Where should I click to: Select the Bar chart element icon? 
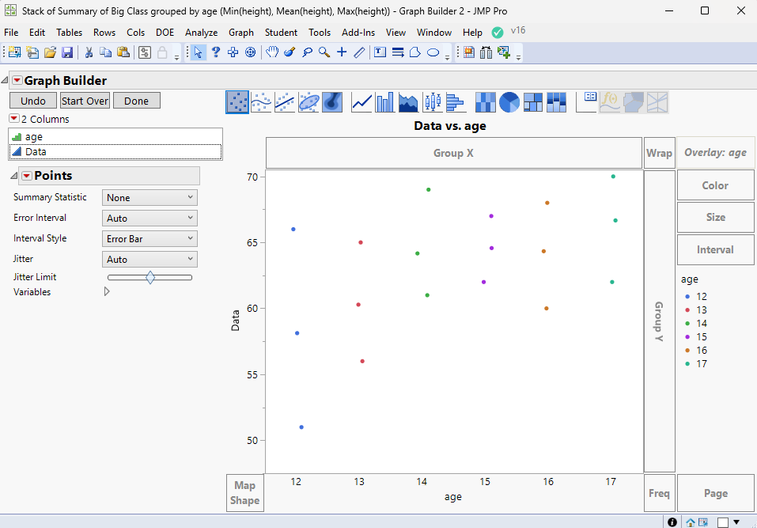point(385,102)
